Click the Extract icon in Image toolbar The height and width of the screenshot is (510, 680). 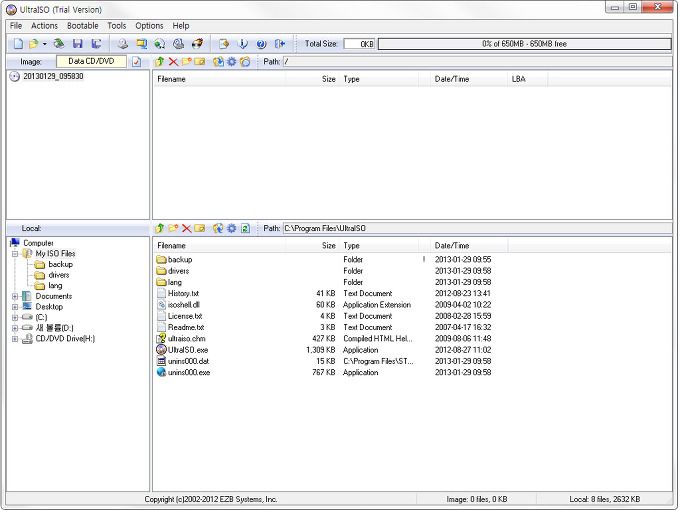pyautogui.click(x=218, y=62)
